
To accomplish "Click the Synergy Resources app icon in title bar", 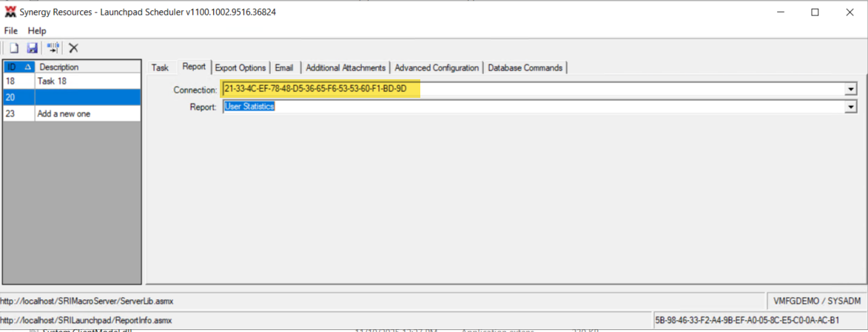I will point(10,12).
